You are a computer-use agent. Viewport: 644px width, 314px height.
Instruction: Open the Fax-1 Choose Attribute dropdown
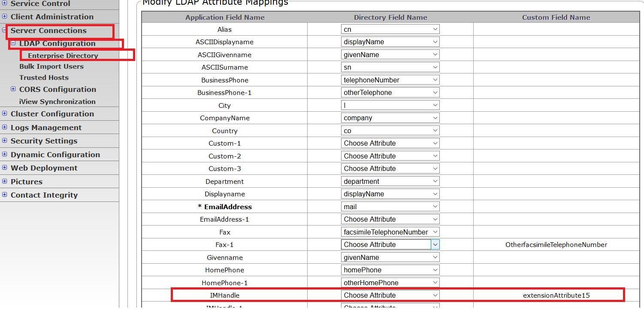pyautogui.click(x=390, y=244)
